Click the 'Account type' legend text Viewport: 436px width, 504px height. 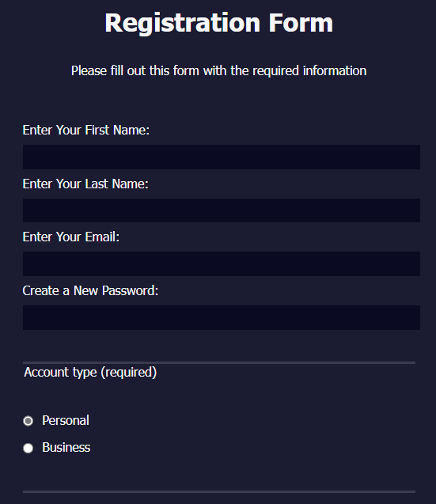pyautogui.click(x=60, y=372)
